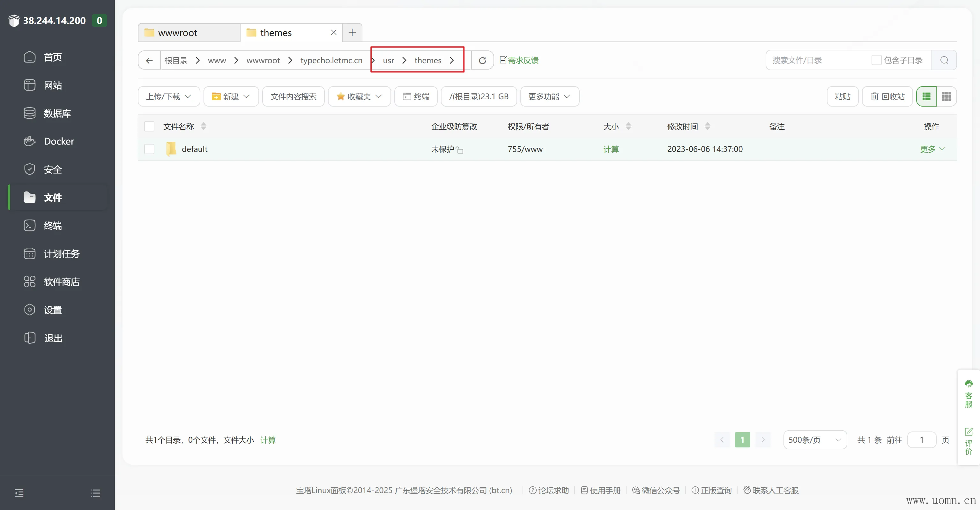Open 数据库 in the sidebar menu

[x=57, y=113]
